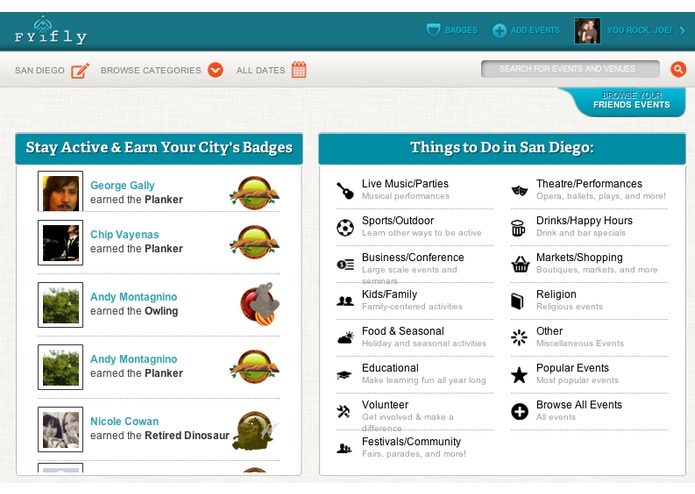The image size is (695, 494).
Task: Open Nicole Cowan's profile link
Action: tap(124, 421)
